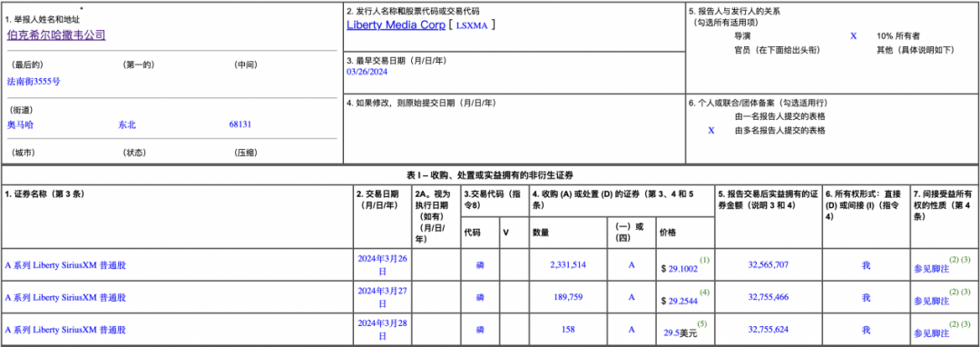The image size is (980, 347).
Task: Click footnote (4) next to price 29.2544
Action: point(704,292)
